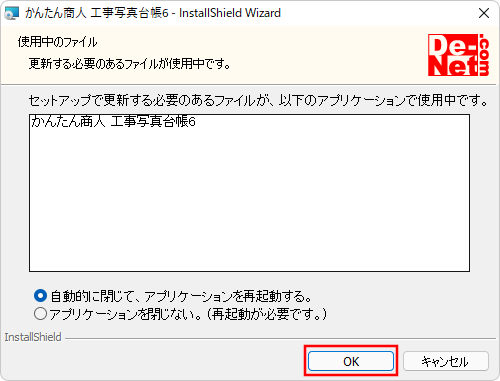
Task: Click the InstallShield label at bottom
Action: click(33, 337)
